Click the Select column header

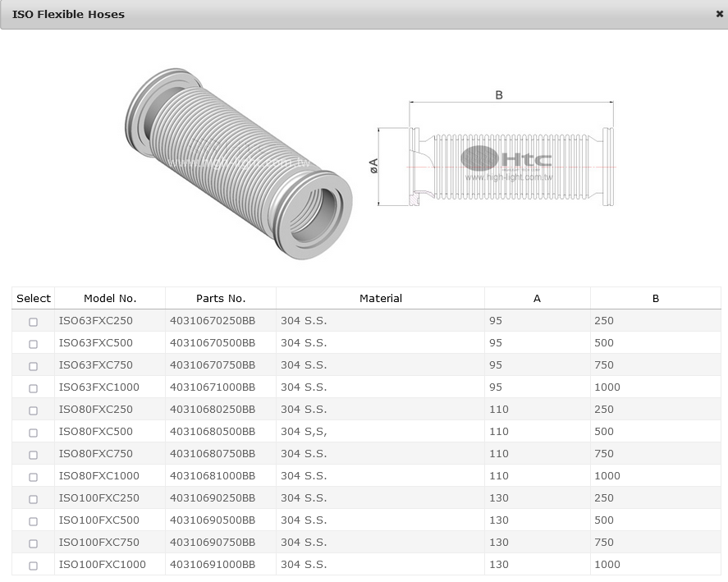34,299
